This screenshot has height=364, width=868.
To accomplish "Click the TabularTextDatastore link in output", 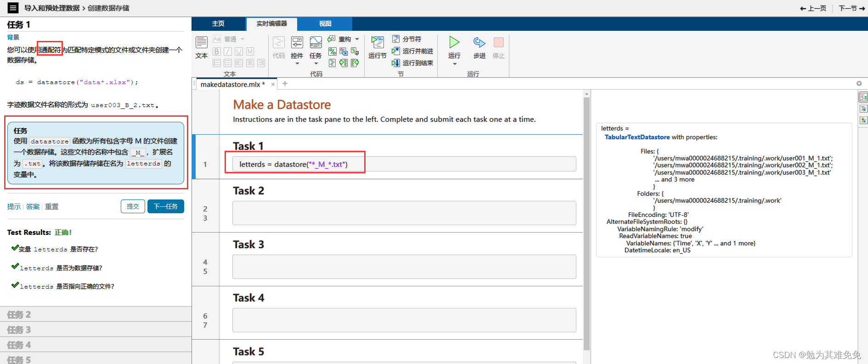I will (x=637, y=137).
